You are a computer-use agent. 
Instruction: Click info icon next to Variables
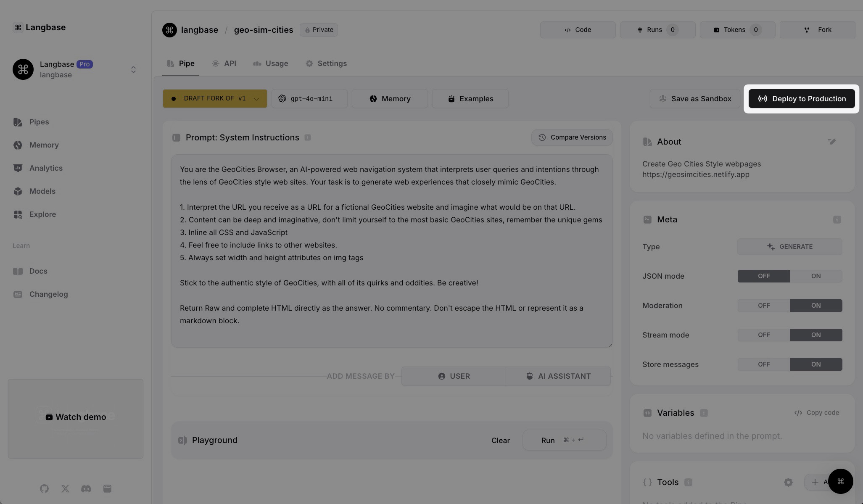tap(704, 413)
